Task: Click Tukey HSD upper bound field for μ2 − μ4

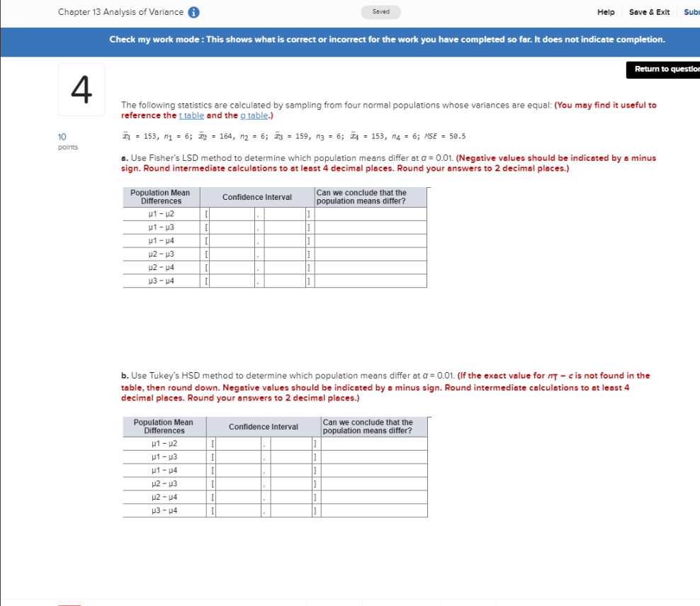Action: coord(291,497)
